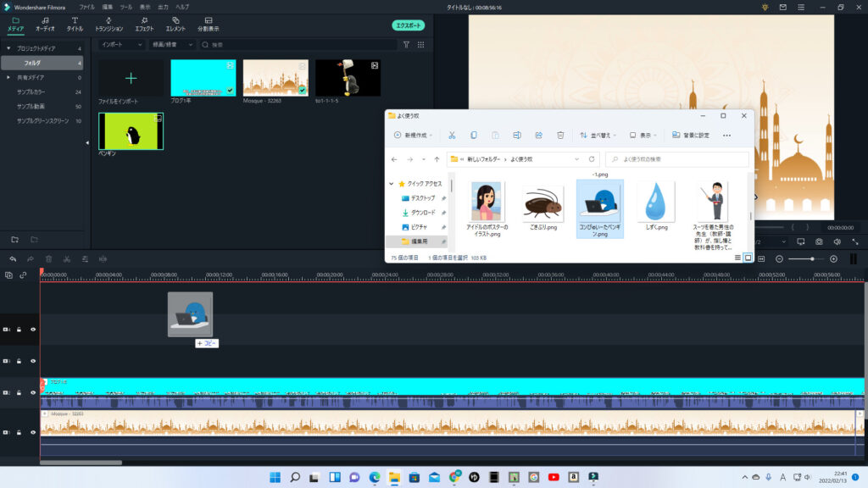Open the Filmora messages envelope icon in title bar
This screenshot has width=868, height=488.
[x=782, y=7]
